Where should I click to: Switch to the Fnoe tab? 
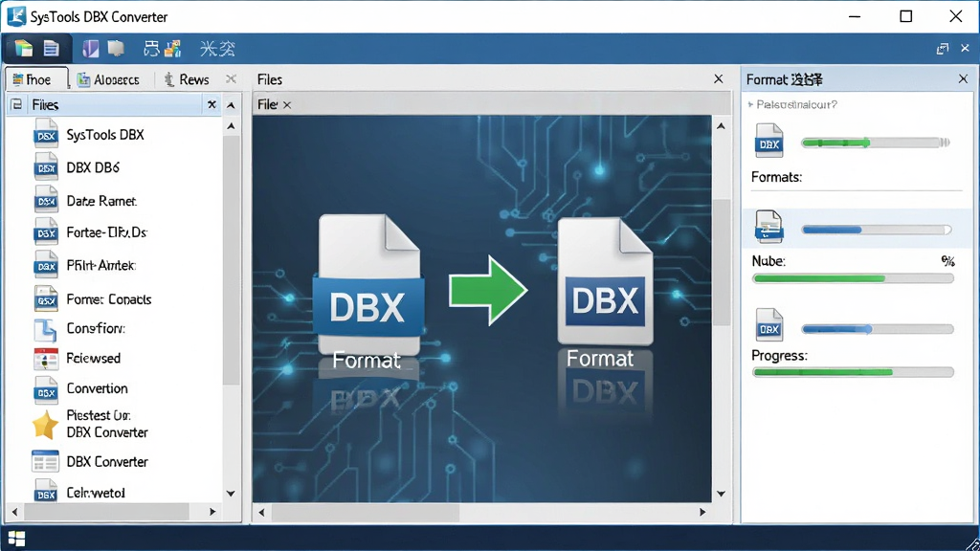36,79
